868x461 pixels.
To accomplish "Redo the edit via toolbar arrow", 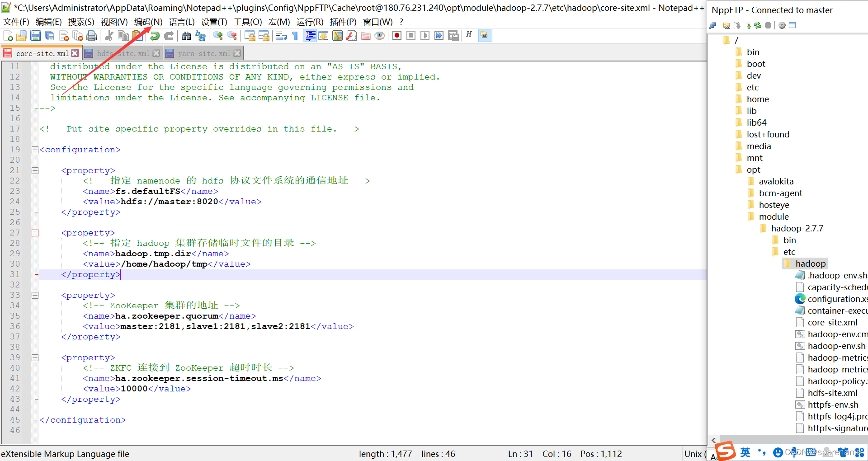I will point(169,36).
